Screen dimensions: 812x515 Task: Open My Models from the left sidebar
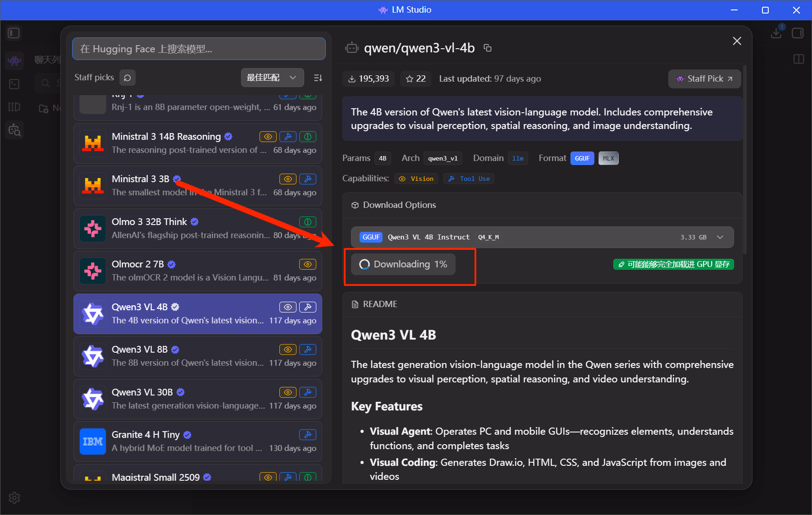pyautogui.click(x=14, y=107)
